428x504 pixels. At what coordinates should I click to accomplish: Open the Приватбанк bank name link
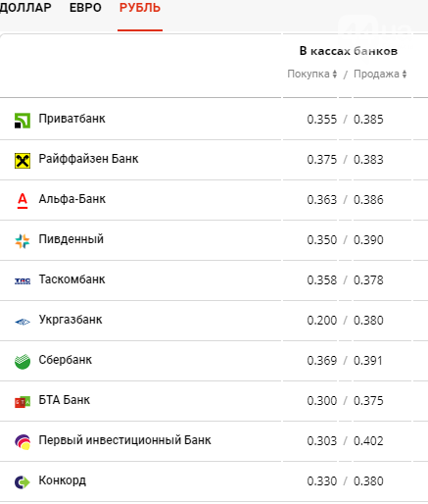click(x=71, y=119)
